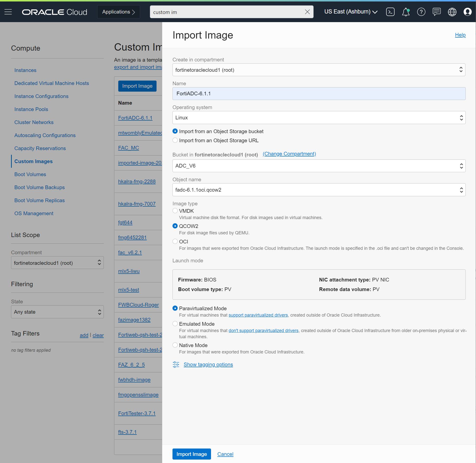This screenshot has width=476, height=463.
Task: Enable Emulated Mode launch option
Action: [x=175, y=323]
